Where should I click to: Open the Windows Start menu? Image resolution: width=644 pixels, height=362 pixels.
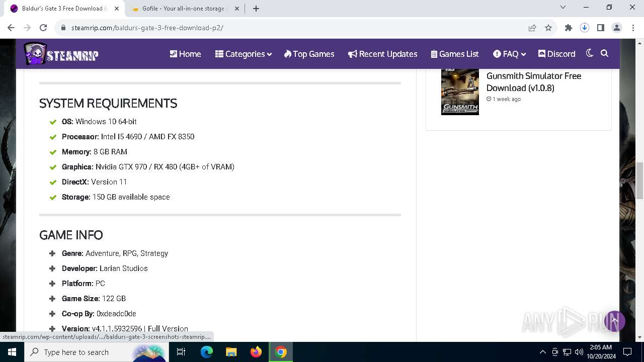(x=12, y=352)
